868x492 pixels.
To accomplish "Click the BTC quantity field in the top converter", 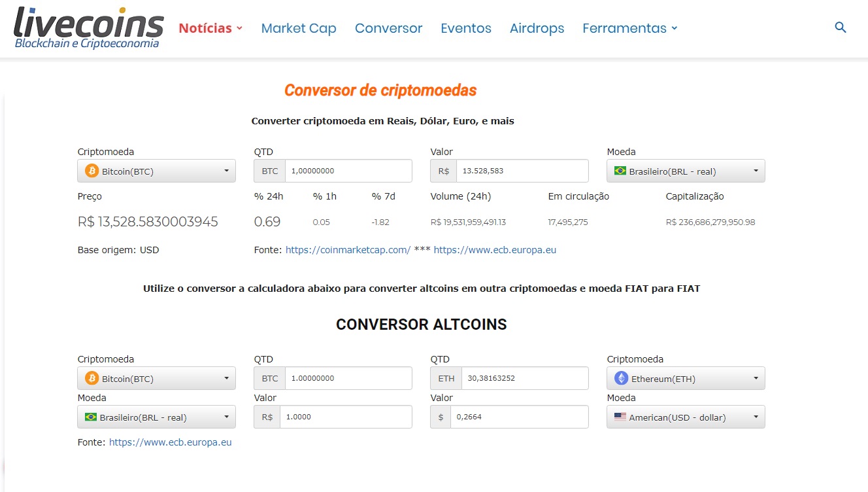I will pos(348,171).
